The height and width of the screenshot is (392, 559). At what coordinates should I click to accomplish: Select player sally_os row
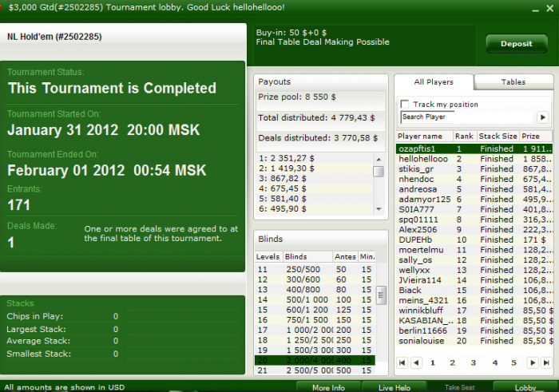click(x=474, y=259)
